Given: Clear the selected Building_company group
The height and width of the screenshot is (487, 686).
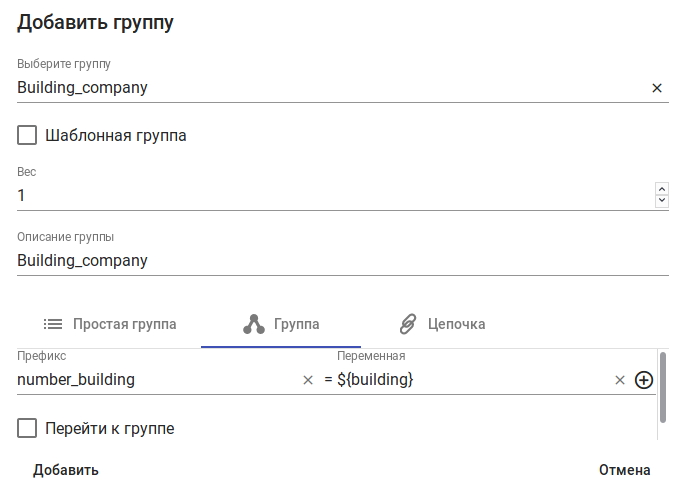Looking at the screenshot, I should click(657, 88).
